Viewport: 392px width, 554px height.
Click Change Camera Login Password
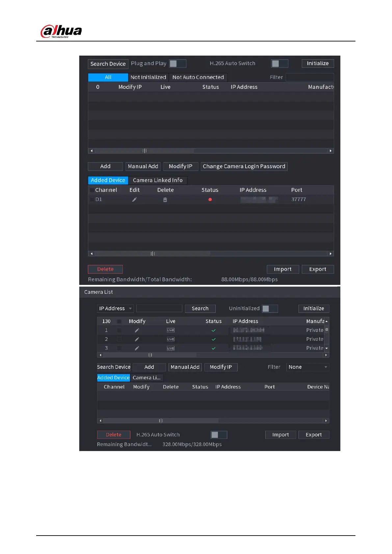click(244, 166)
